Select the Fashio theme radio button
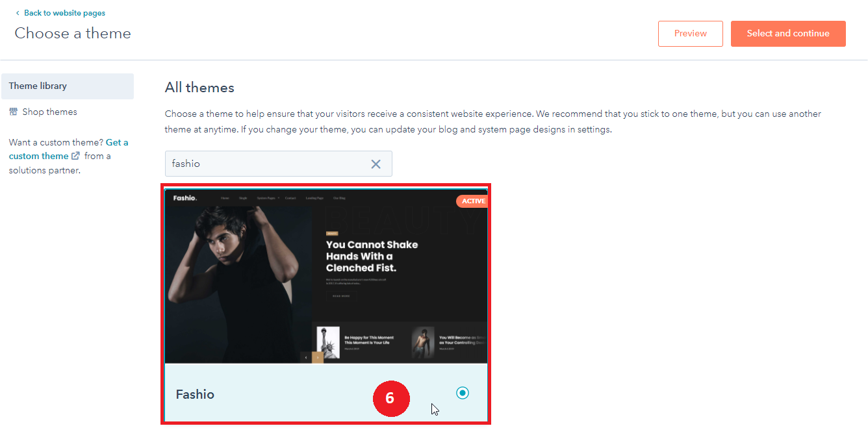Screen dimensions: 868x439 coord(462,393)
